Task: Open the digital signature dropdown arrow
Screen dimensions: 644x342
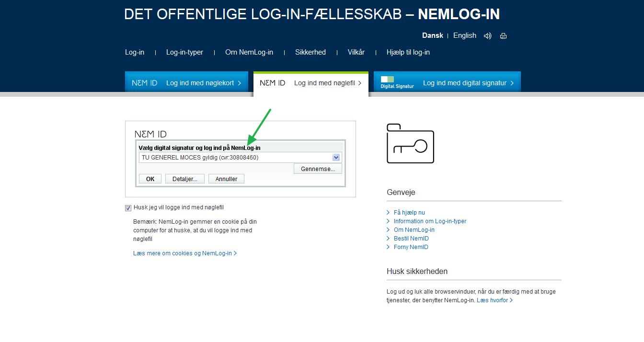Action: pos(336,157)
